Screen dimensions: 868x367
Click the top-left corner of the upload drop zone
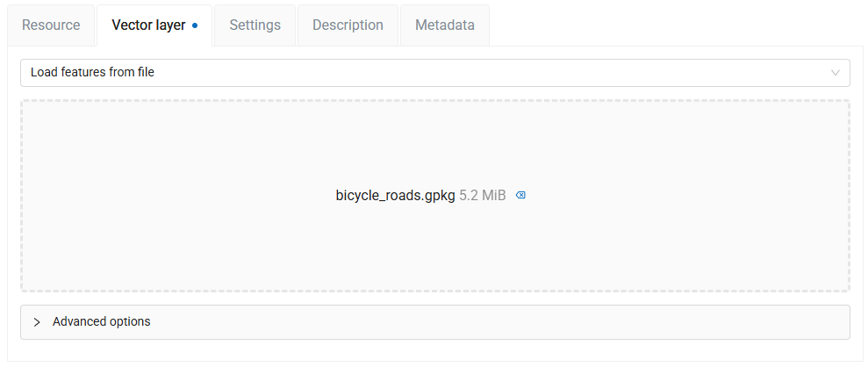(28, 107)
